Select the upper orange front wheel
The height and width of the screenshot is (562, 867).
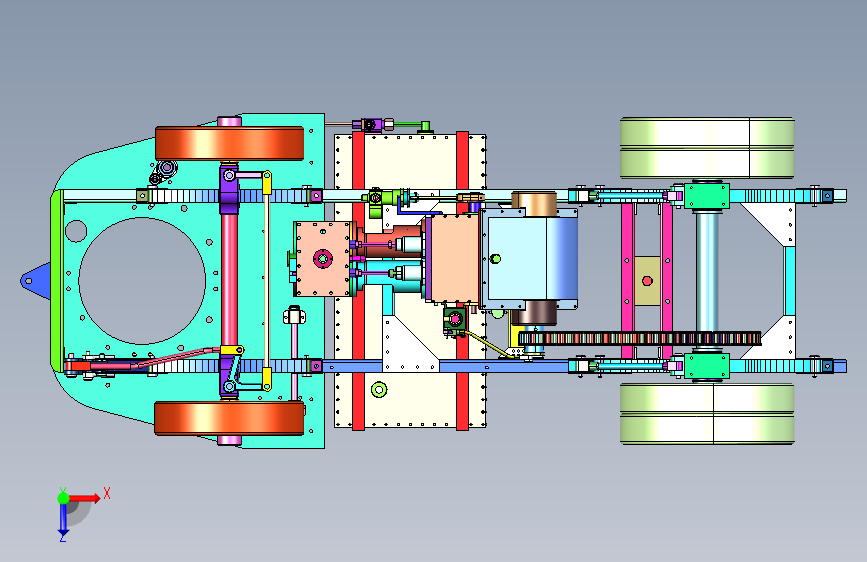click(229, 143)
